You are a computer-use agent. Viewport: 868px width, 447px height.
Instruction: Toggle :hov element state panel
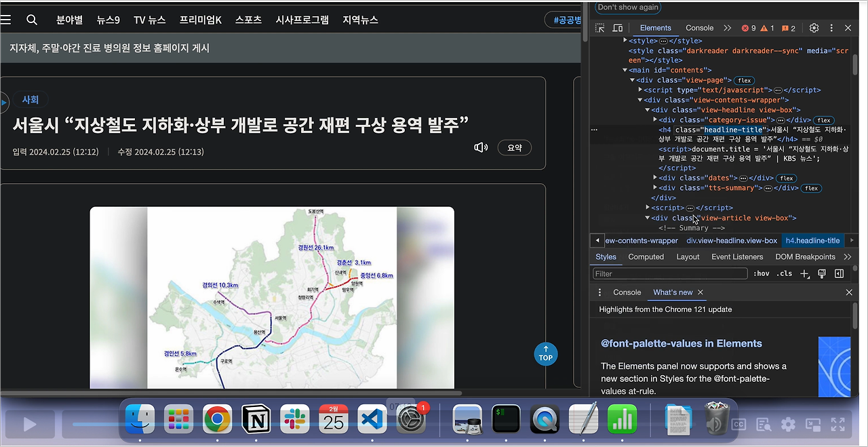(x=762, y=273)
